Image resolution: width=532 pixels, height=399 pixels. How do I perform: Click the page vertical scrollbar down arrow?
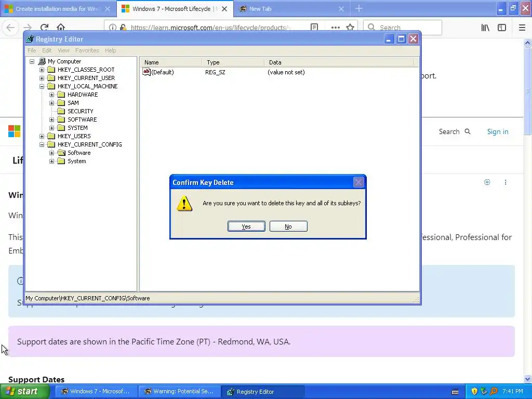pos(528,379)
